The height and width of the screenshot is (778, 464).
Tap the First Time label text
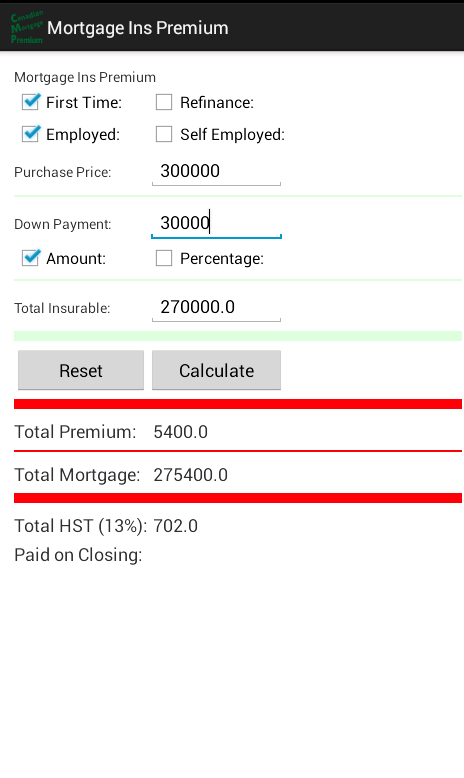[84, 102]
